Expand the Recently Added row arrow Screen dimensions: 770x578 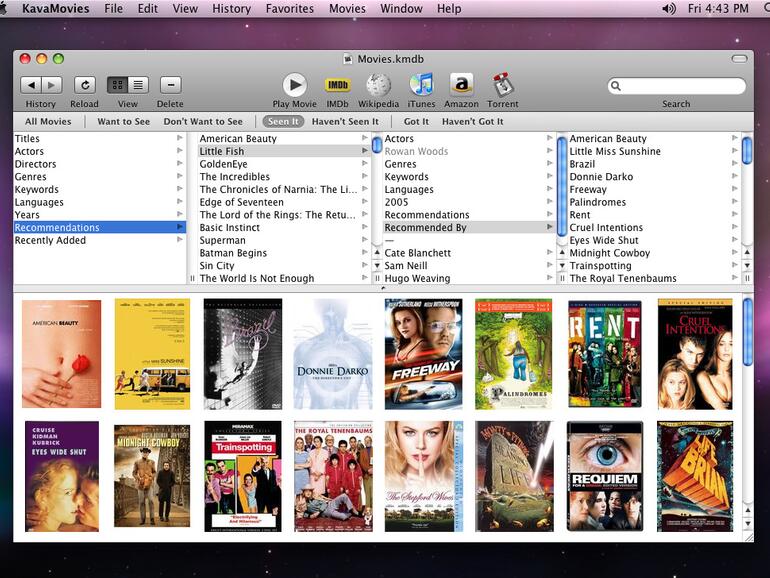tap(180, 240)
